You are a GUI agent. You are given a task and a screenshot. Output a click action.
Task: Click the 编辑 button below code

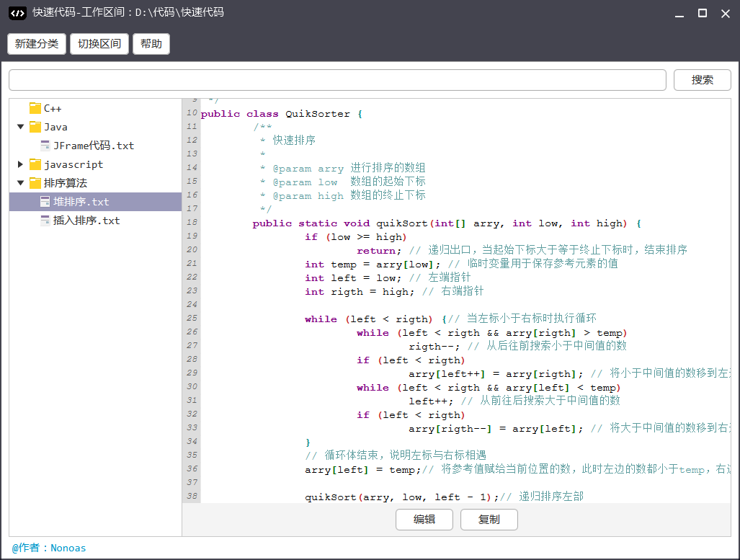tap(424, 520)
